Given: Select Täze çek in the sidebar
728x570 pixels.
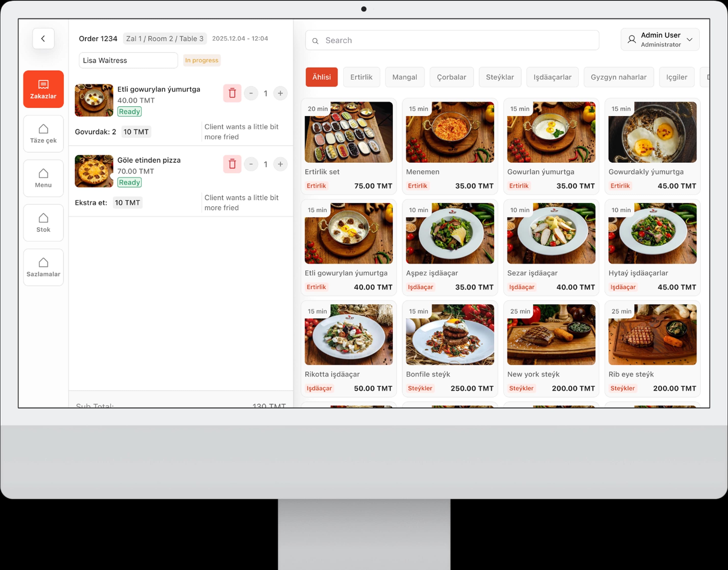Looking at the screenshot, I should pos(43,134).
